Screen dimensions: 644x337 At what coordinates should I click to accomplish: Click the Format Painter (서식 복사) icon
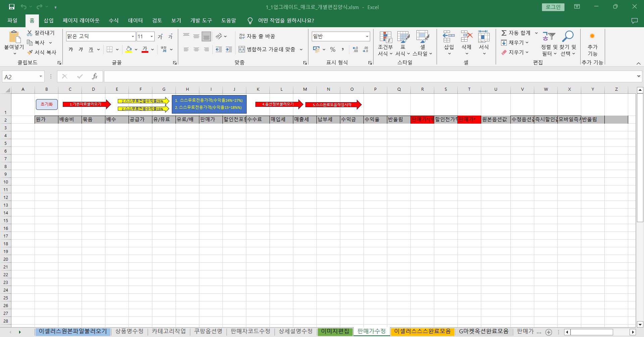tap(30, 52)
